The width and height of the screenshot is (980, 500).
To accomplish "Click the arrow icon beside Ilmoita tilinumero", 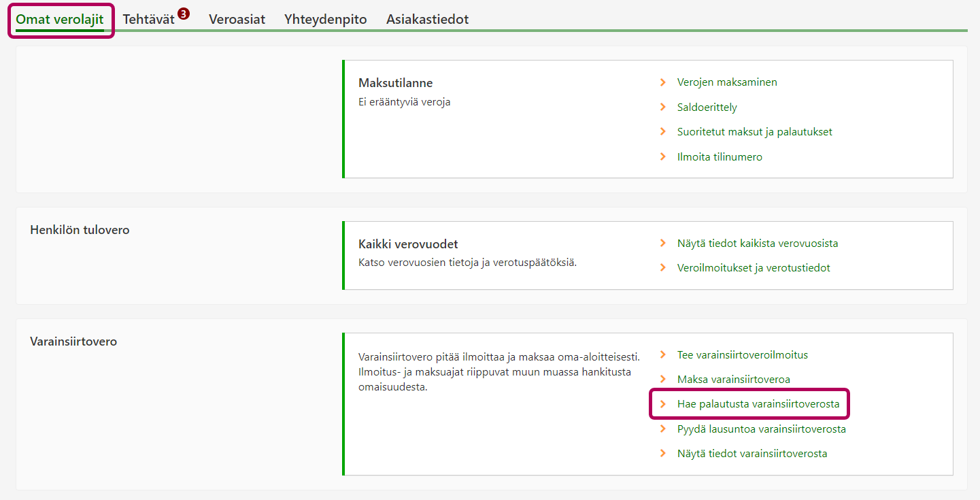I will coord(663,157).
